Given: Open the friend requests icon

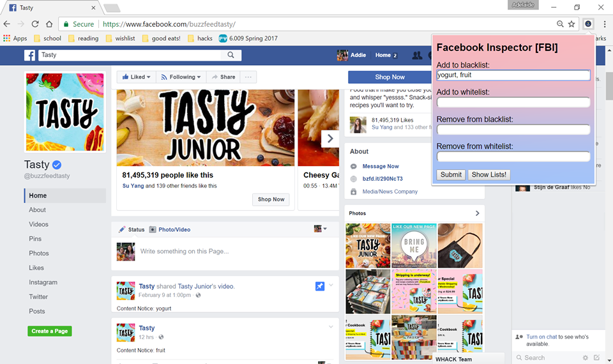Looking at the screenshot, I should (417, 55).
